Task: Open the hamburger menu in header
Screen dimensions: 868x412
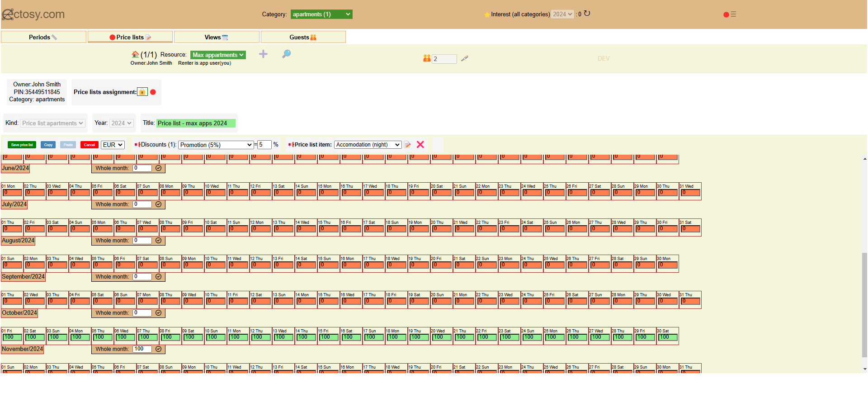Action: pyautogui.click(x=733, y=14)
